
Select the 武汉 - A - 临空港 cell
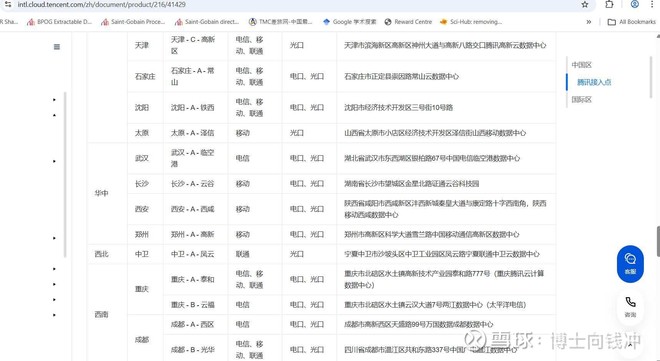point(195,158)
